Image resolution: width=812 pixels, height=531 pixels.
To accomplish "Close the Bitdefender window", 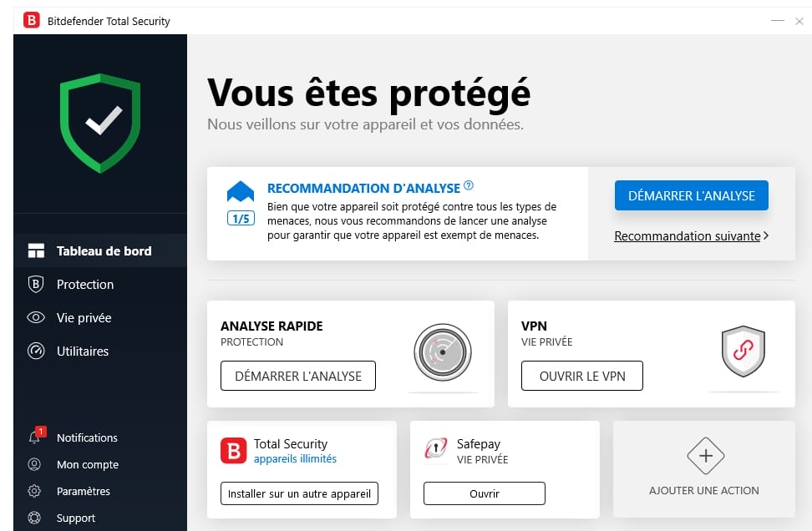I will [x=799, y=21].
